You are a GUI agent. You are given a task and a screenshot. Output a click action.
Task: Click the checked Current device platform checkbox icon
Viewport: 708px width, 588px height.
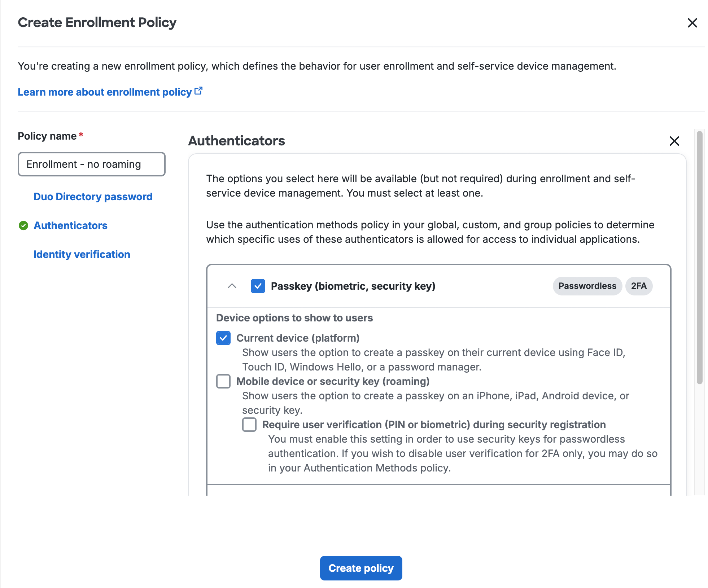(x=223, y=338)
